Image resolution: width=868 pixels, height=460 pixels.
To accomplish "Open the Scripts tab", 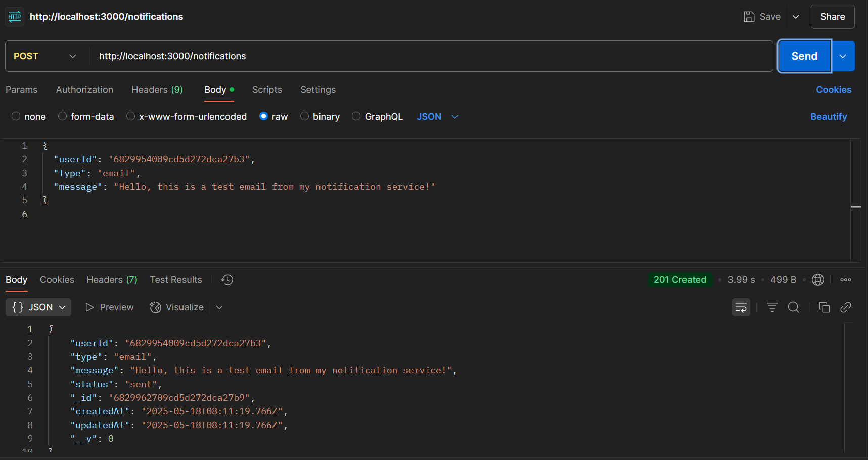I will click(x=267, y=90).
